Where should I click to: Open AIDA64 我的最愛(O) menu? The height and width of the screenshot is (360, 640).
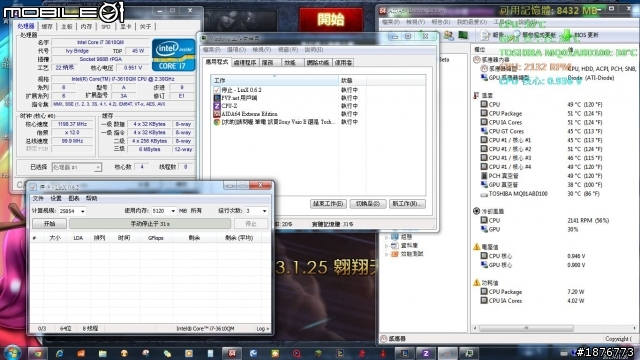(471, 22)
